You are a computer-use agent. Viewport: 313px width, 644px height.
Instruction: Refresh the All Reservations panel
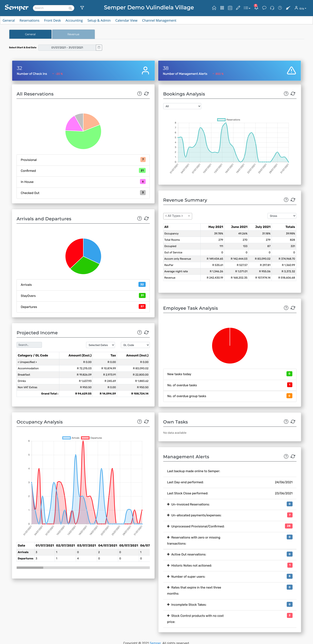click(146, 94)
